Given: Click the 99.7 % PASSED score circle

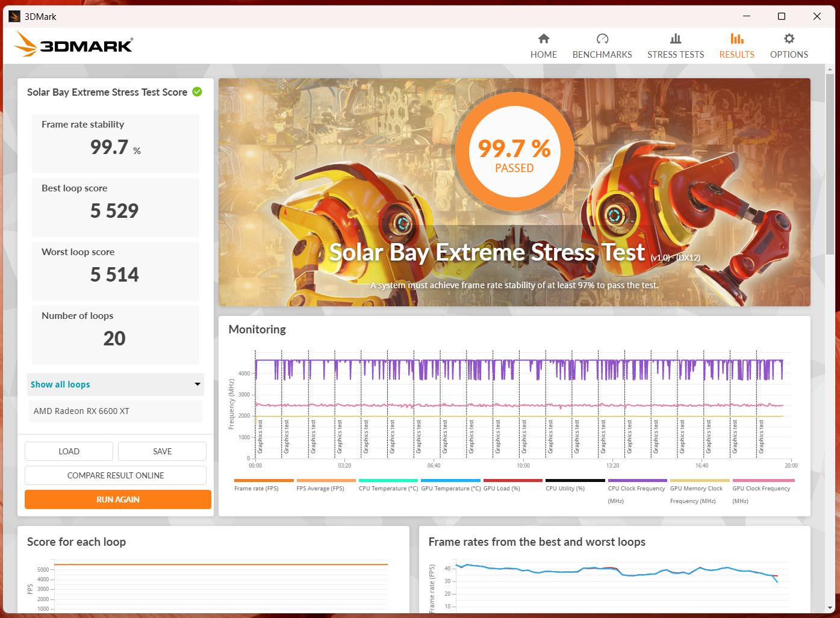Looking at the screenshot, I should point(514,153).
